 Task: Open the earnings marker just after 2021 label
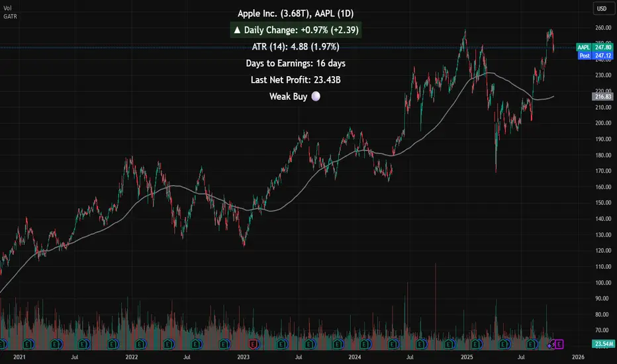click(x=28, y=345)
